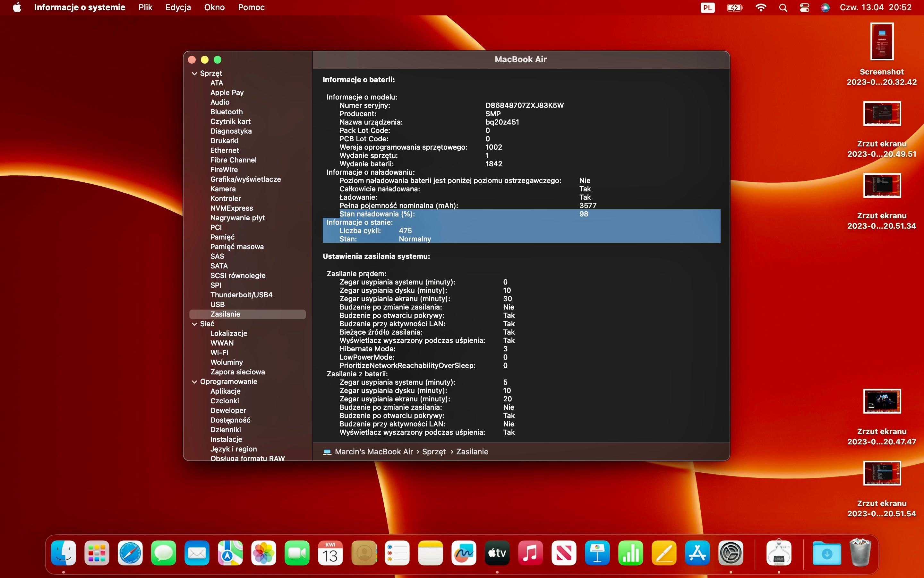Open Music app in the Dock

pos(530,553)
